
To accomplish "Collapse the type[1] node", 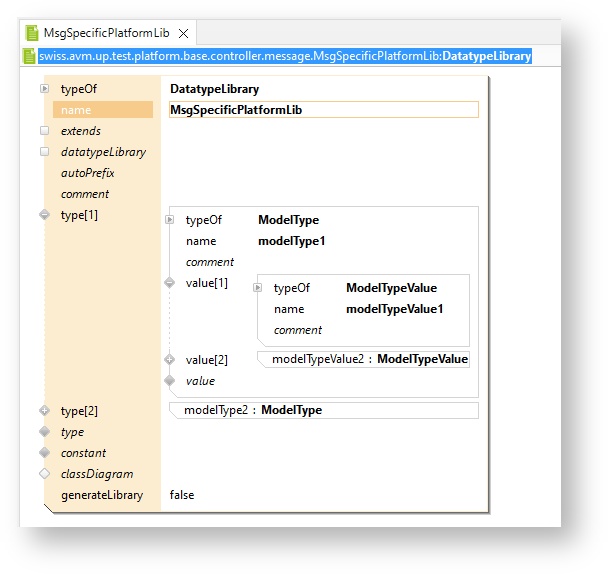I will (44, 215).
